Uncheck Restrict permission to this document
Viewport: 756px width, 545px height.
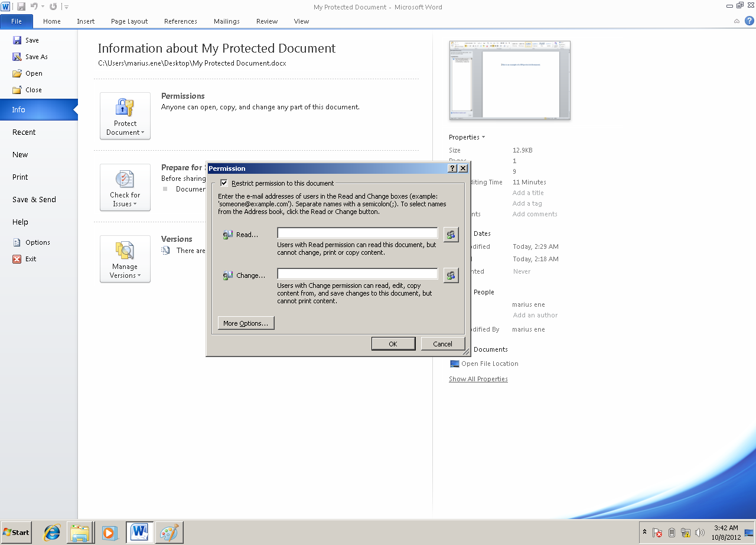coord(224,183)
